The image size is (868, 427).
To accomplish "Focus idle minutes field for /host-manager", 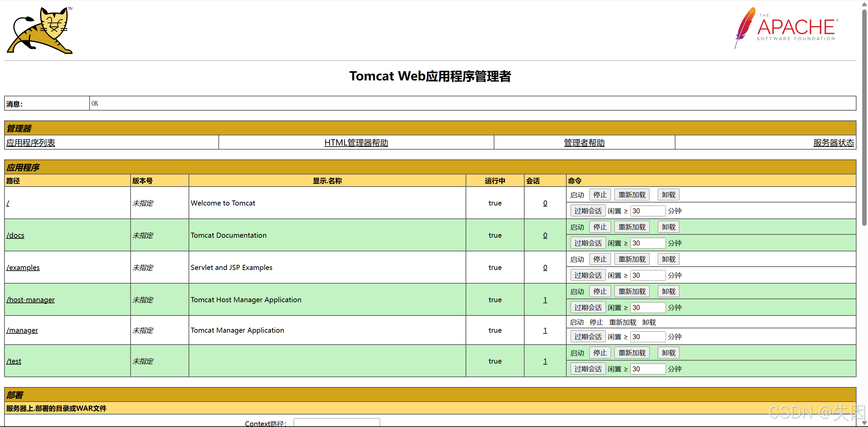I will coord(648,307).
